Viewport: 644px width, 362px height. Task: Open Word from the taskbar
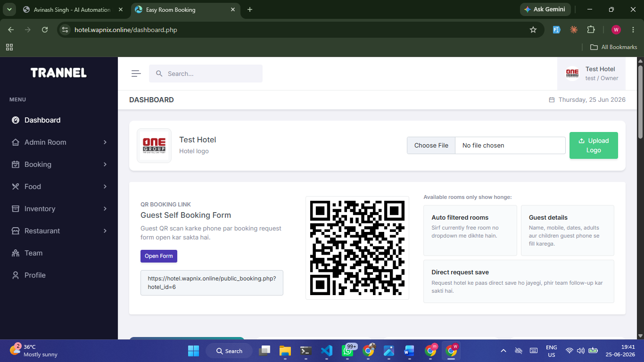pos(409,351)
